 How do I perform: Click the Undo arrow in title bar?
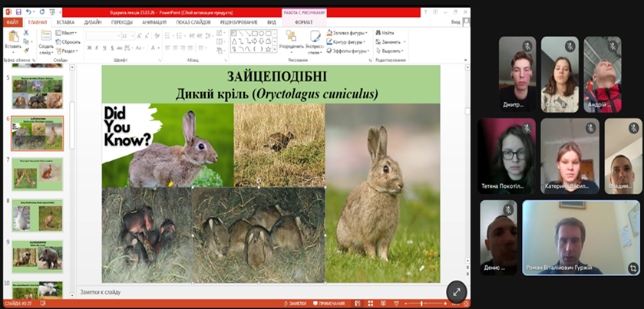(28, 12)
